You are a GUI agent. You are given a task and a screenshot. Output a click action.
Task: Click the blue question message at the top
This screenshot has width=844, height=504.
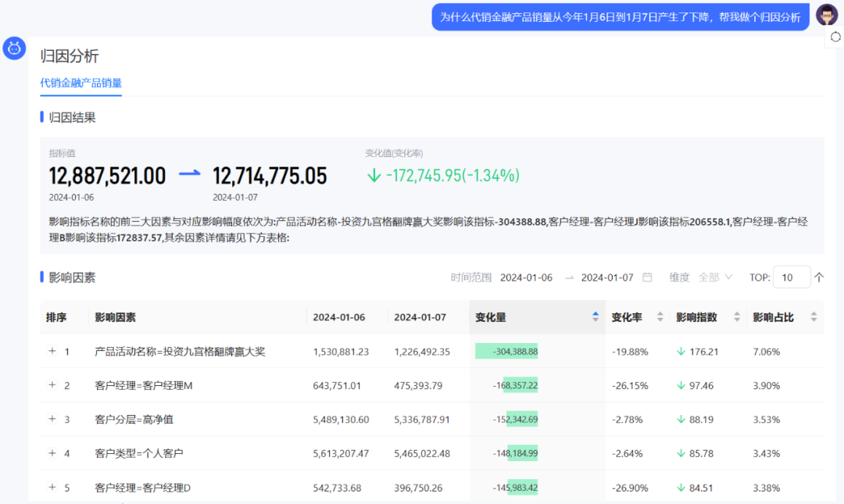(x=620, y=16)
